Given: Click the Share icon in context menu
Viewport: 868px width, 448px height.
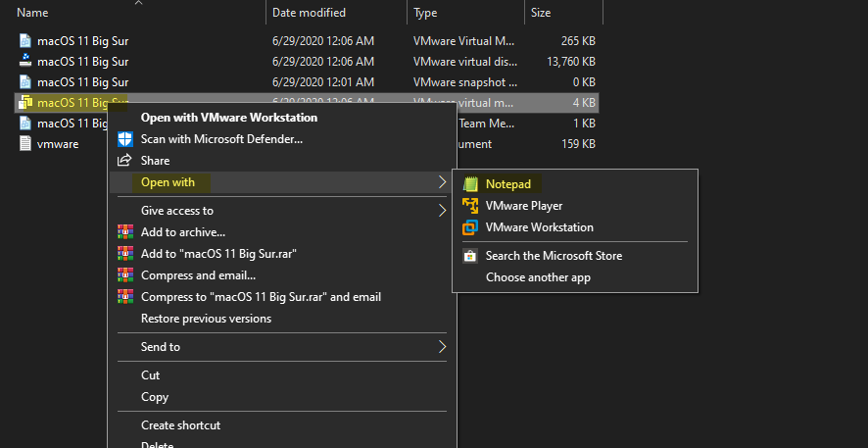Looking at the screenshot, I should tap(125, 161).
